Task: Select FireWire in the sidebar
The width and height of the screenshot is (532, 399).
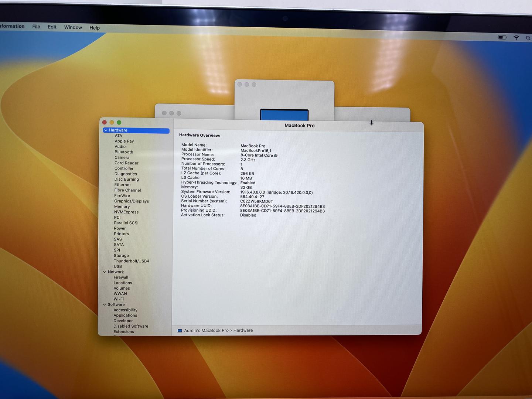Action: click(x=122, y=196)
